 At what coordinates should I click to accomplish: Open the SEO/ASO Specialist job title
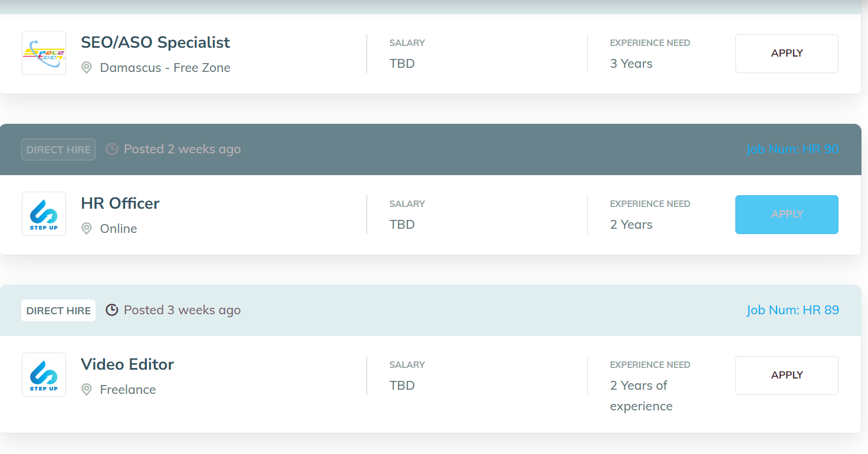pos(155,42)
